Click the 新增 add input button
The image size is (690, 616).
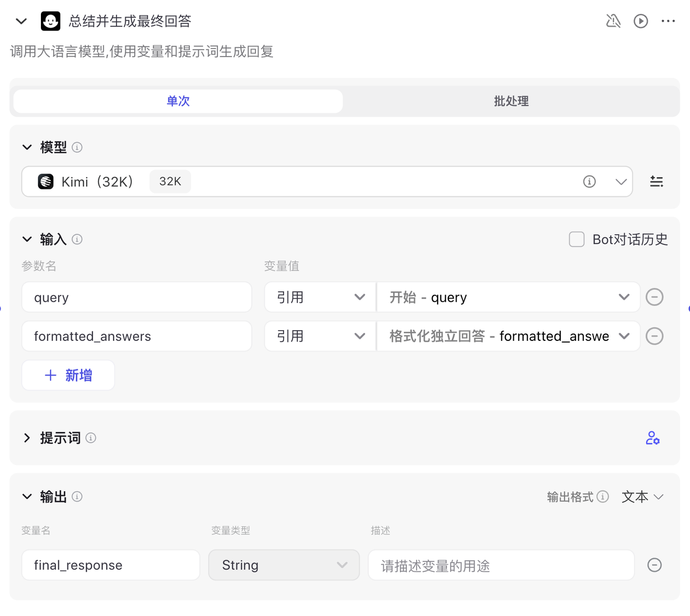[x=68, y=375]
